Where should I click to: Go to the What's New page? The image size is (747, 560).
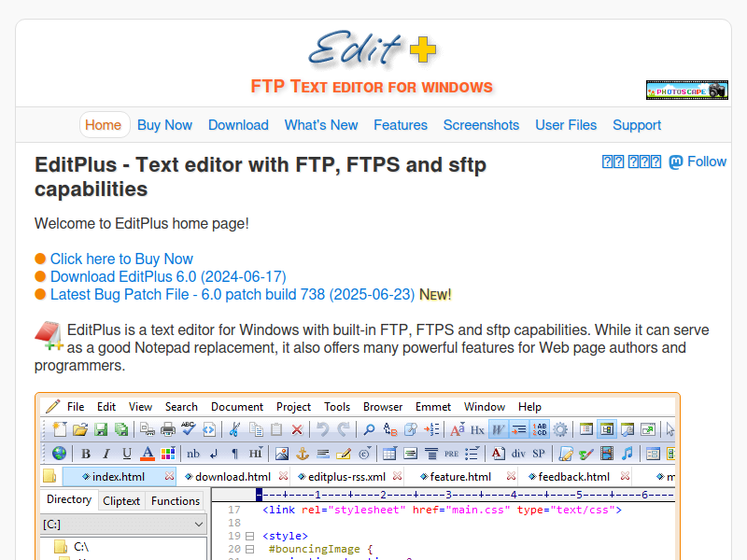[321, 125]
